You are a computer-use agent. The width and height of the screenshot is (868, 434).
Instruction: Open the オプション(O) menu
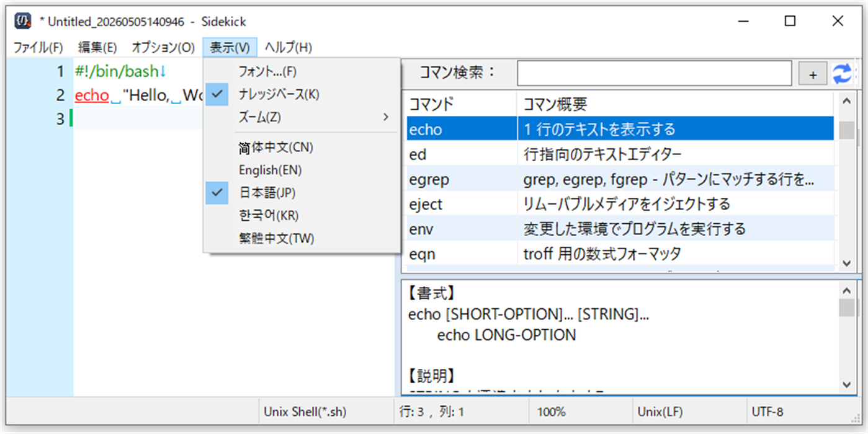click(x=163, y=47)
